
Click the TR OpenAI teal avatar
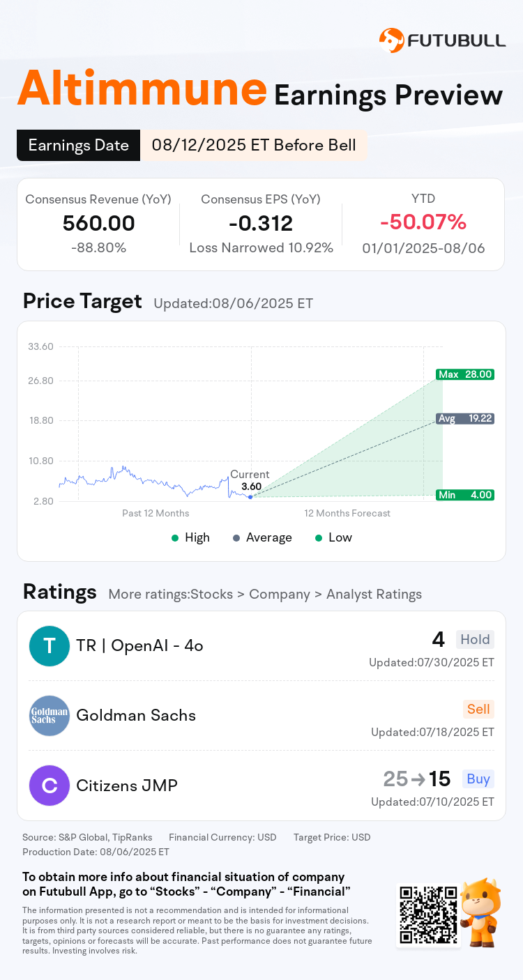coord(50,646)
